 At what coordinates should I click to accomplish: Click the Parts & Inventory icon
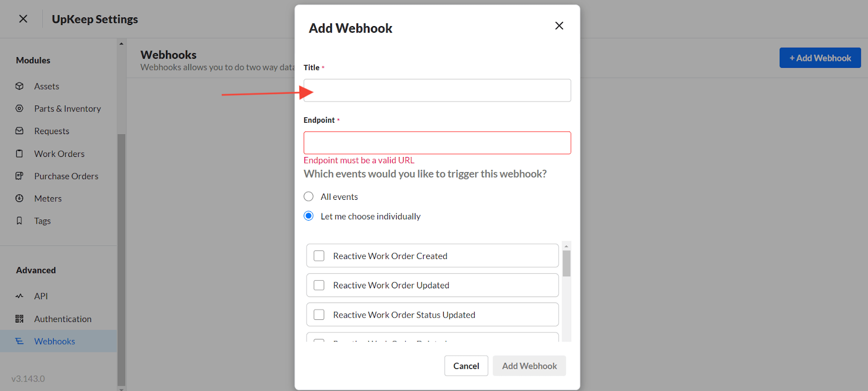[20, 108]
